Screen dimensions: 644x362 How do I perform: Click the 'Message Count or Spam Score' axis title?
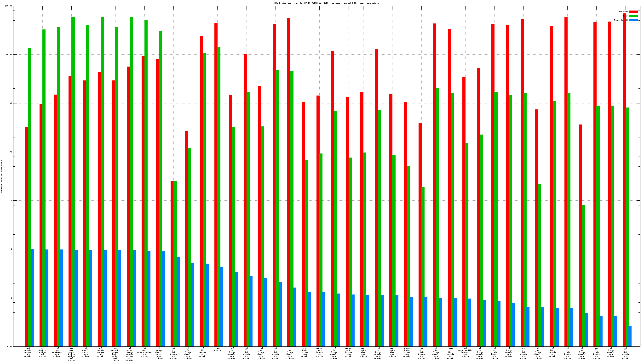click(2, 176)
